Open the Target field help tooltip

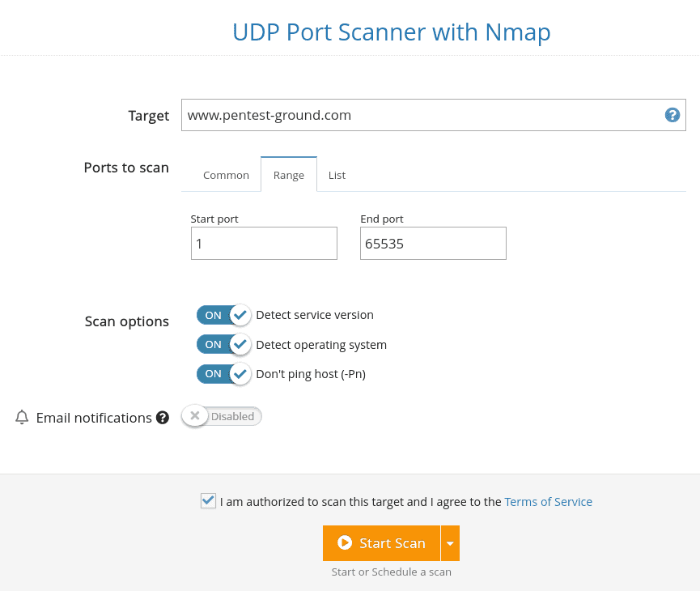pyautogui.click(x=672, y=115)
